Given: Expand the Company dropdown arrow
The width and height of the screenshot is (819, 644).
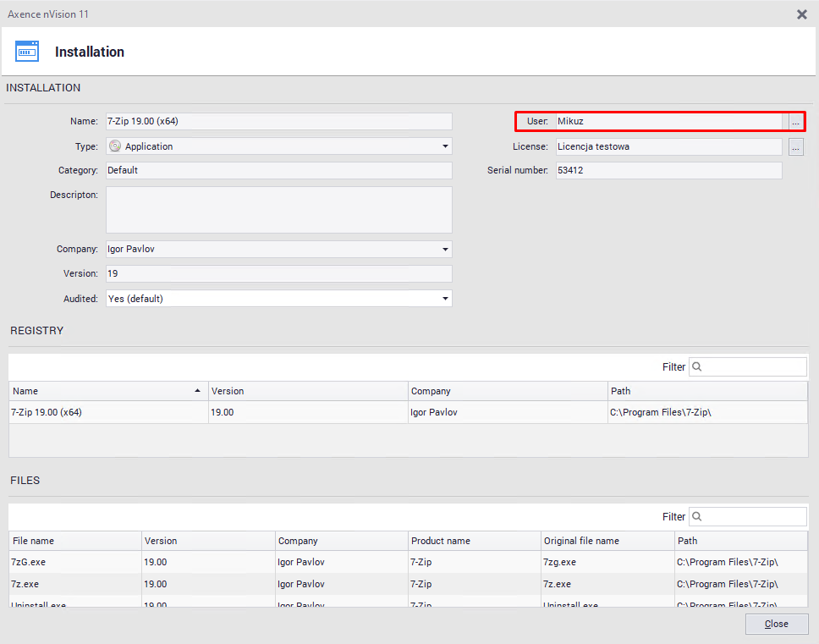Looking at the screenshot, I should point(445,250).
